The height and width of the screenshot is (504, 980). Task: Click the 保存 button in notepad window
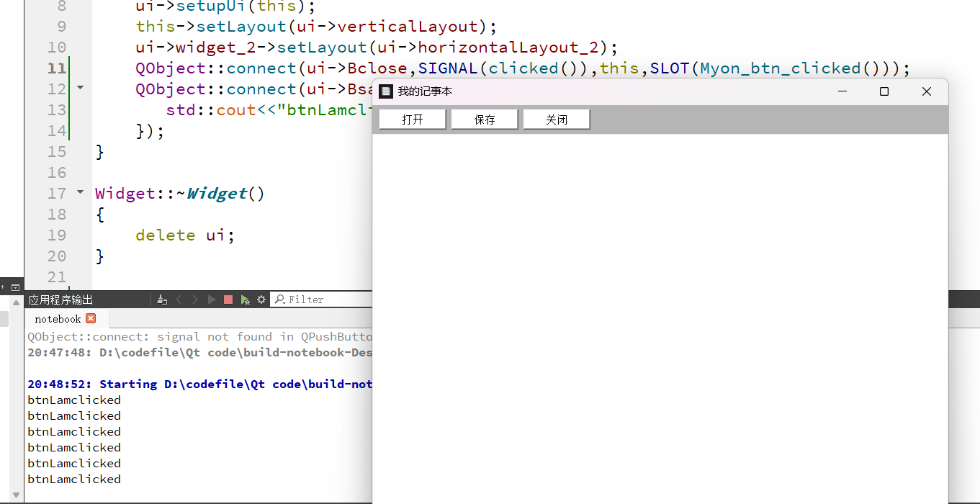[x=485, y=120]
